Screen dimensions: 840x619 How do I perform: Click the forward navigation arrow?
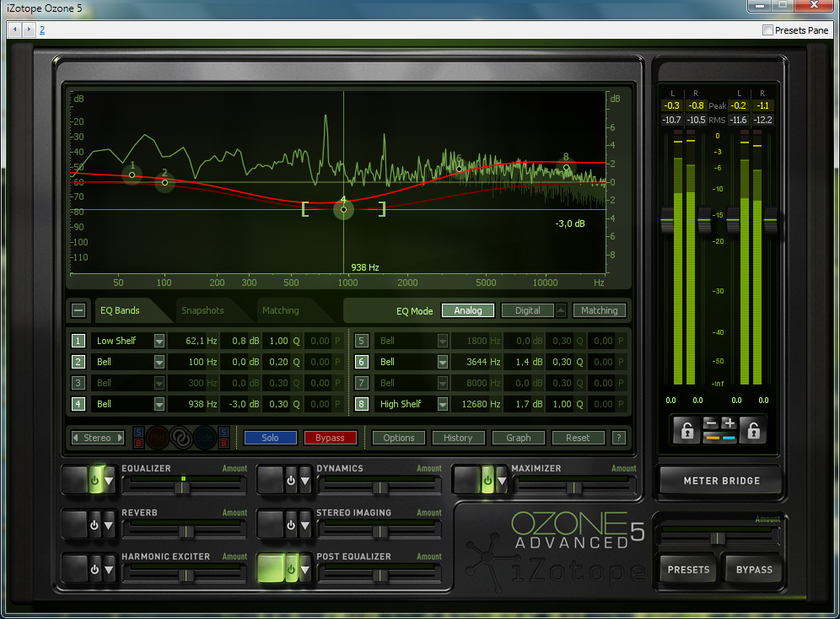(29, 30)
